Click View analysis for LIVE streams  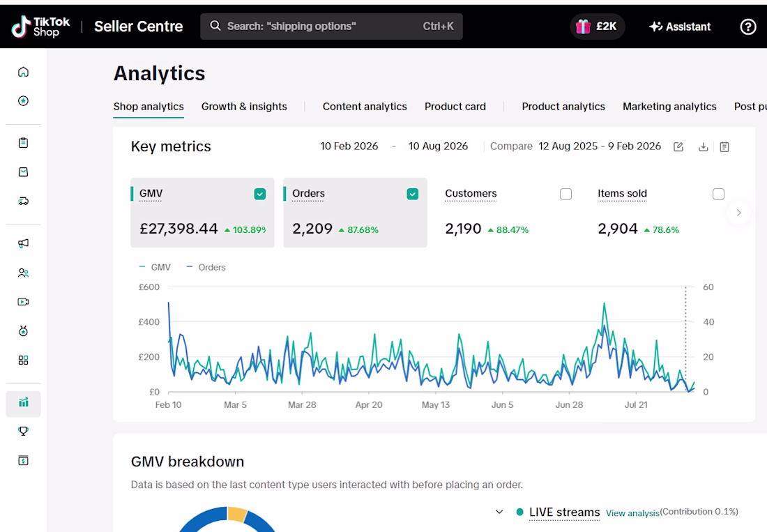tap(632, 513)
